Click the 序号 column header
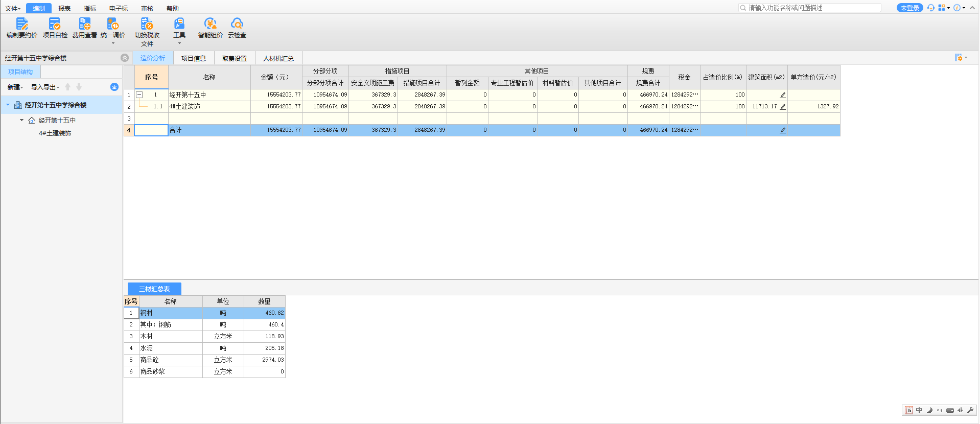Image resolution: width=980 pixels, height=424 pixels. (x=151, y=77)
